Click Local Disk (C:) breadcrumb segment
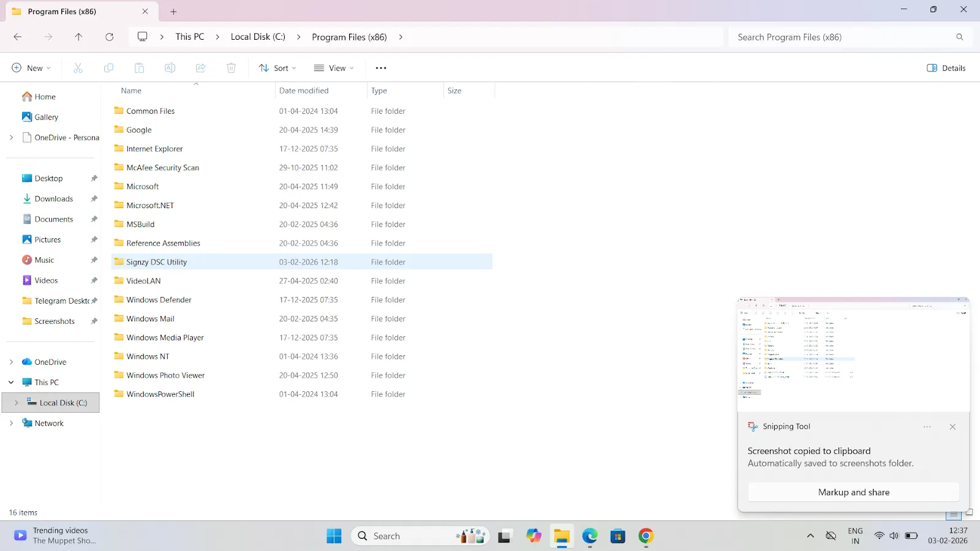 (258, 37)
